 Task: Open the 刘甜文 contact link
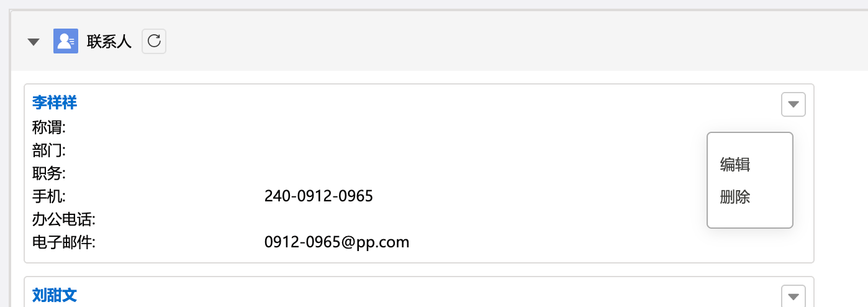(x=55, y=295)
